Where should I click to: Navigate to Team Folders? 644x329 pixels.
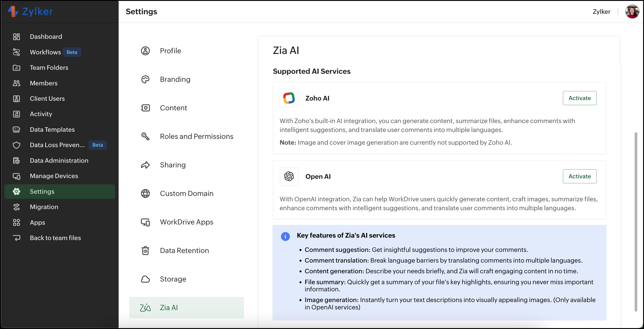(x=49, y=68)
